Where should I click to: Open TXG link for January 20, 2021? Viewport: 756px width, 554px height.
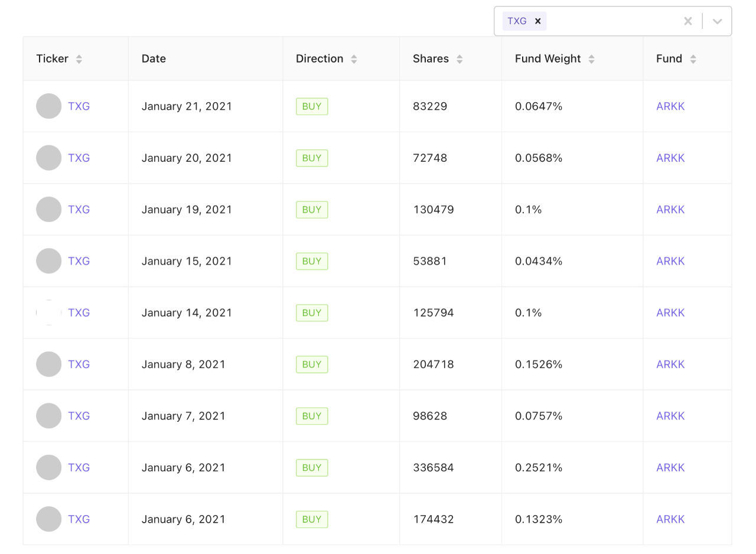tap(79, 158)
